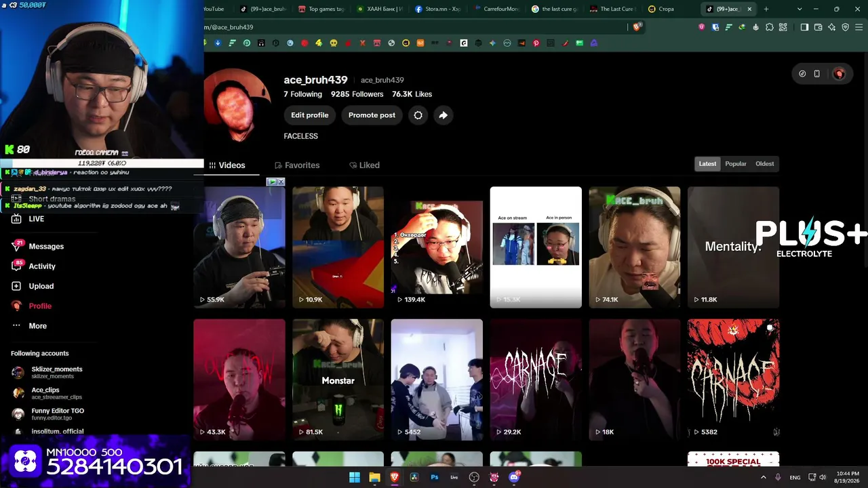This screenshot has height=488, width=868.
Task: Open a new browser tab
Action: [766, 9]
